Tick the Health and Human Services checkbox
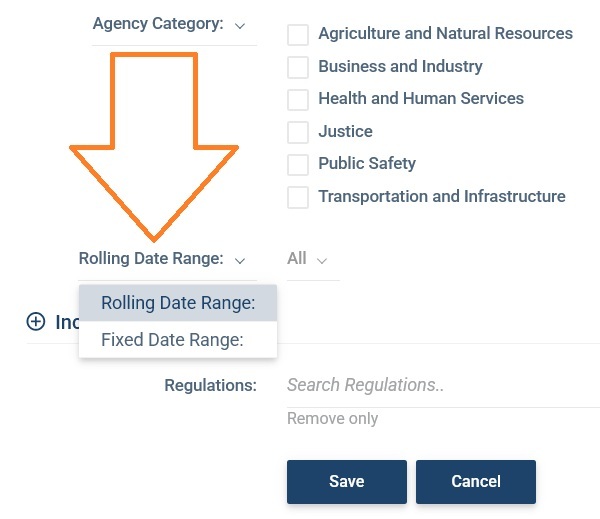 pos(298,100)
